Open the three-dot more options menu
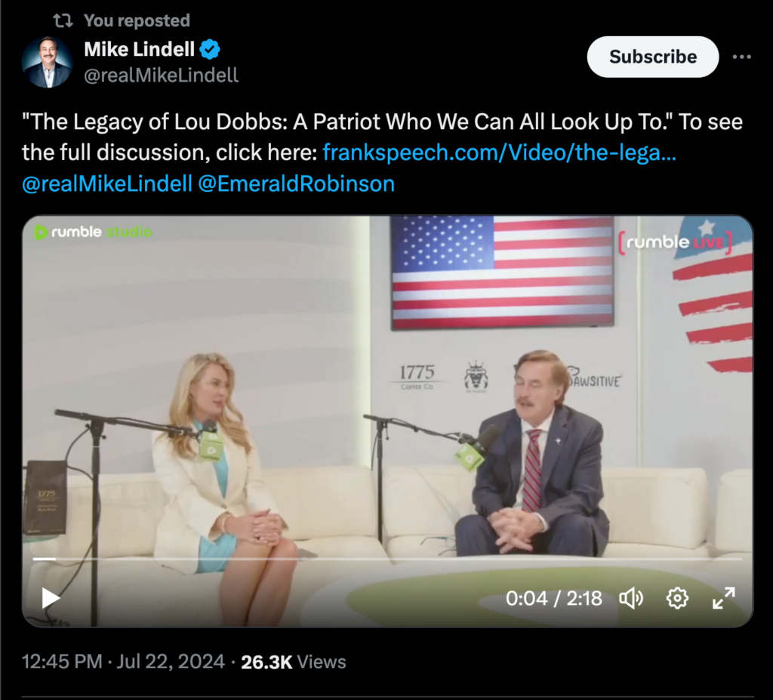 point(743,57)
